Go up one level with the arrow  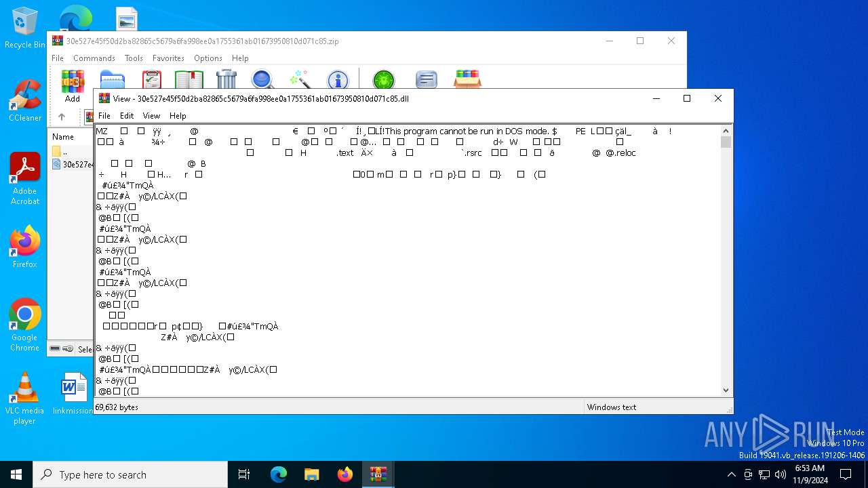(62, 117)
